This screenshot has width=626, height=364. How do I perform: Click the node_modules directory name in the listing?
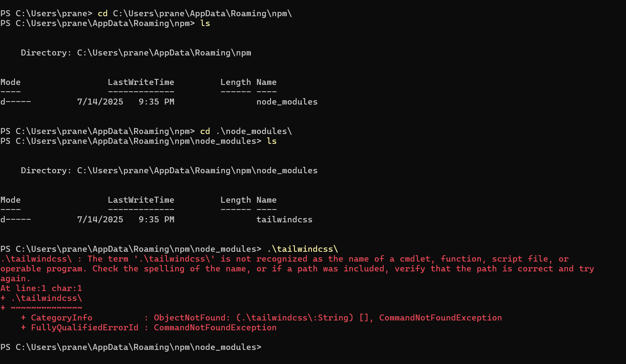[x=287, y=102]
